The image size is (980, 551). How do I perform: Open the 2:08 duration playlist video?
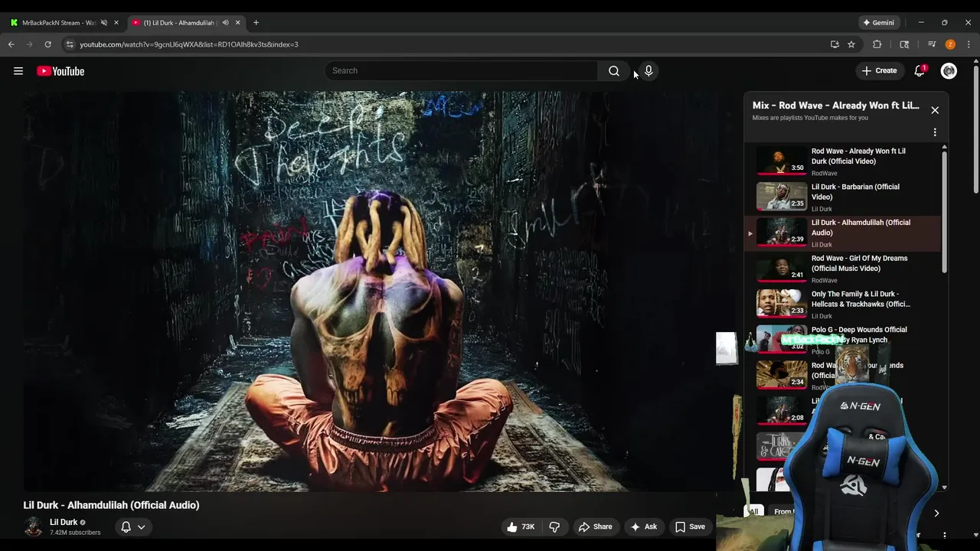coord(782,410)
